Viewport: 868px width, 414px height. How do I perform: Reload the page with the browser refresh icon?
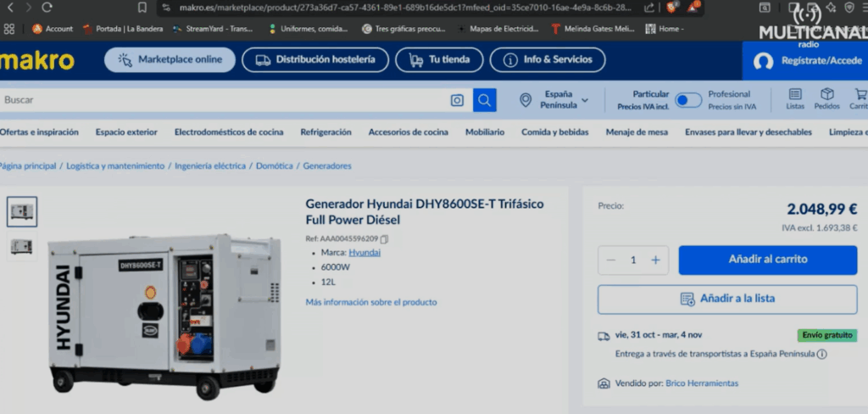pyautogui.click(x=47, y=8)
